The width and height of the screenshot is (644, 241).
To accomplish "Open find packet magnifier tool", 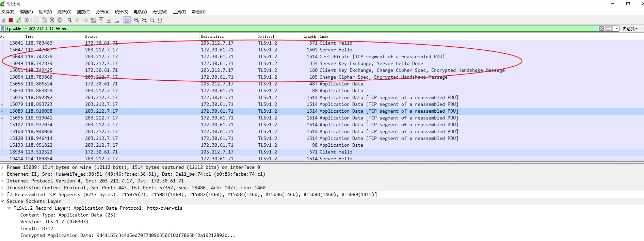I will [x=70, y=20].
